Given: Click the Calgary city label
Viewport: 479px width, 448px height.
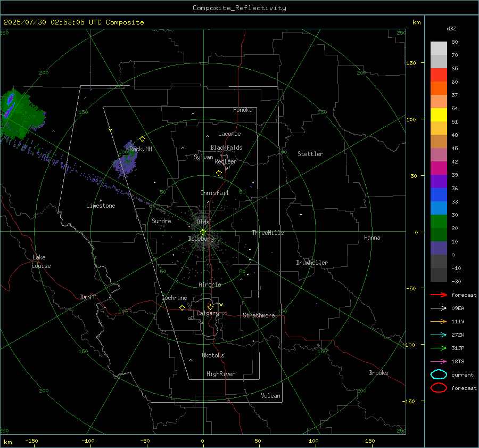Looking at the screenshot, I should (208, 313).
